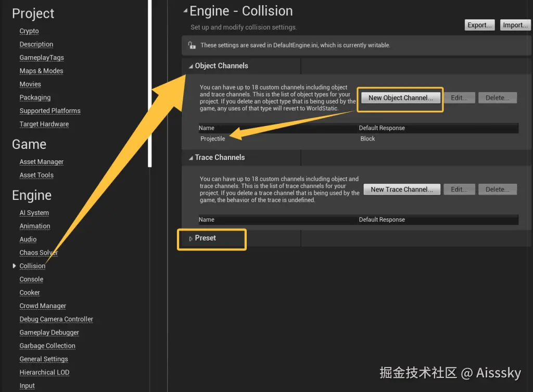Screen dimensions: 533x392
Task: Open the GameplayTags project settings
Action: (x=42, y=58)
